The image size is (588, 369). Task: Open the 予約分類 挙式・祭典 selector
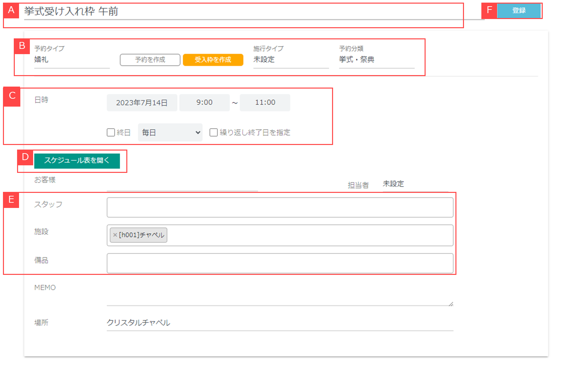tap(376, 60)
